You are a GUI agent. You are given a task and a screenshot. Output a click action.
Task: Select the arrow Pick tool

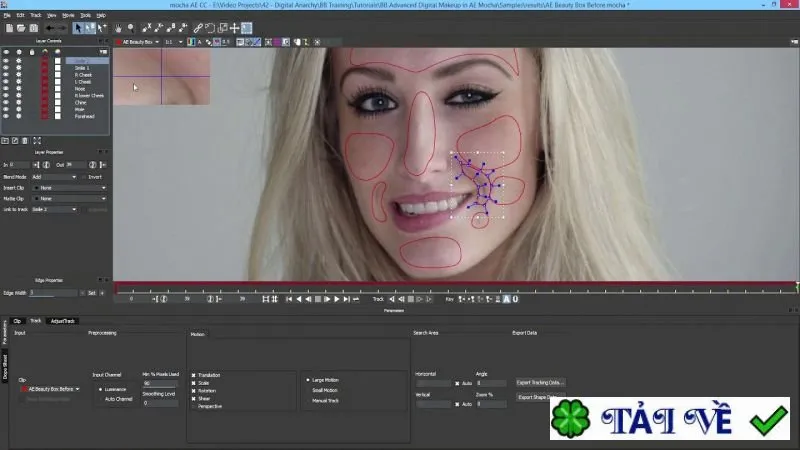(x=78, y=28)
